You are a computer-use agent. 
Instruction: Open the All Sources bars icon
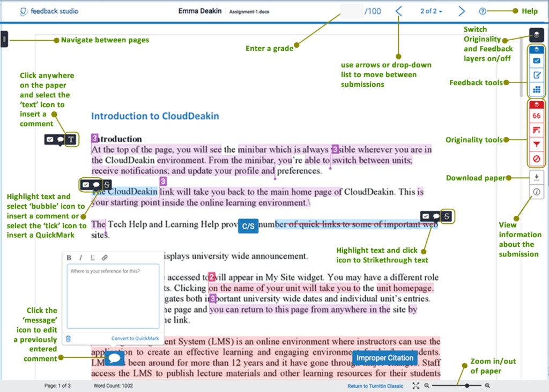(x=536, y=131)
